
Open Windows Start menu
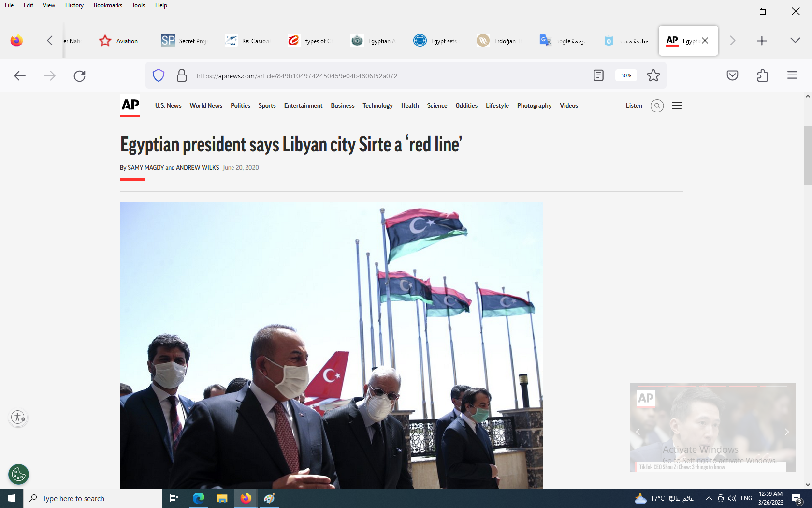click(x=12, y=498)
